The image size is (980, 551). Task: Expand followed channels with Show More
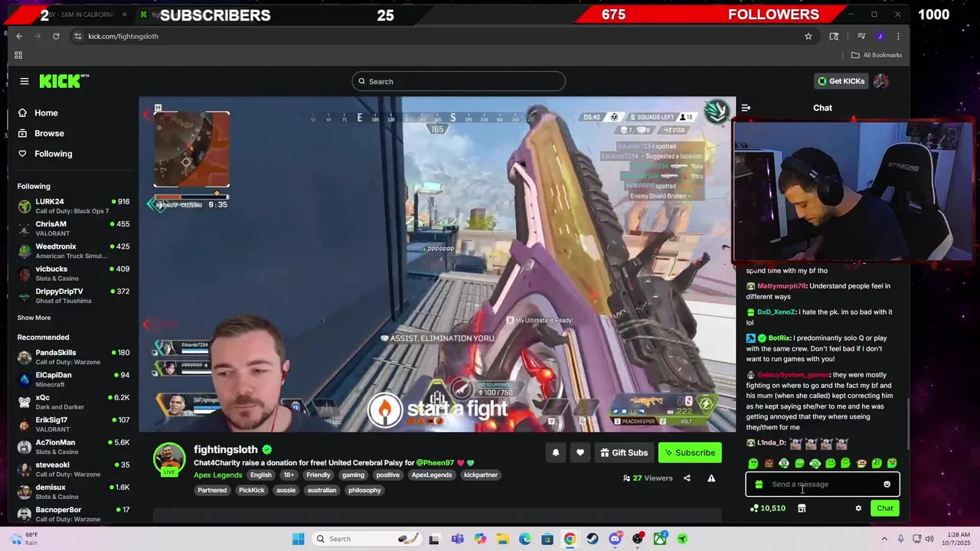(34, 318)
